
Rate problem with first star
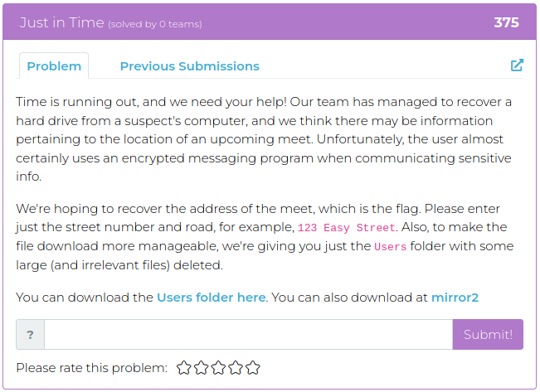coord(184,368)
